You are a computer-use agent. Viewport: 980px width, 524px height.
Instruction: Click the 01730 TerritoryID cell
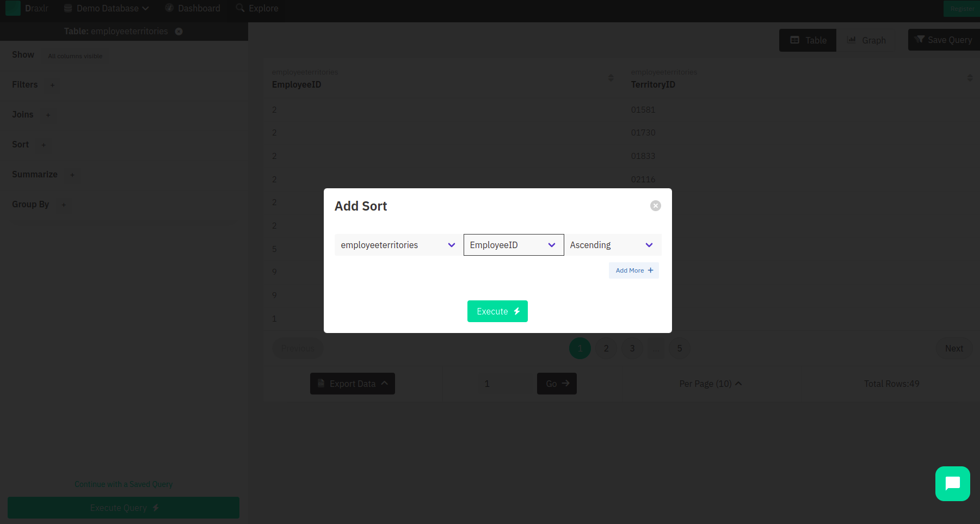point(643,133)
